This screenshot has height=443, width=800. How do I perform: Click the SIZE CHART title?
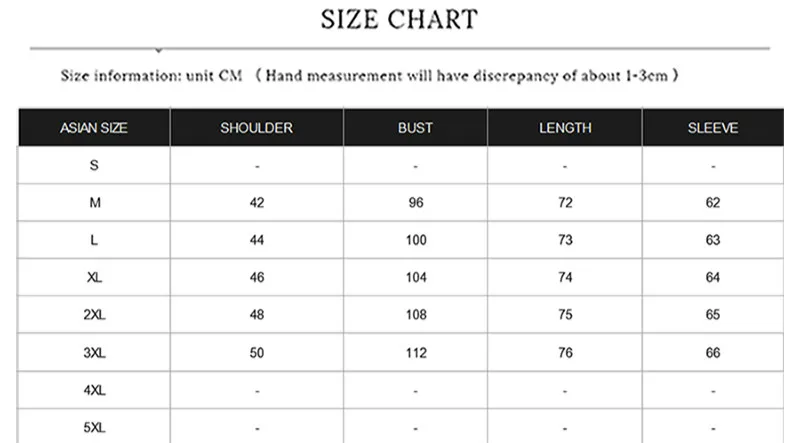click(399, 20)
